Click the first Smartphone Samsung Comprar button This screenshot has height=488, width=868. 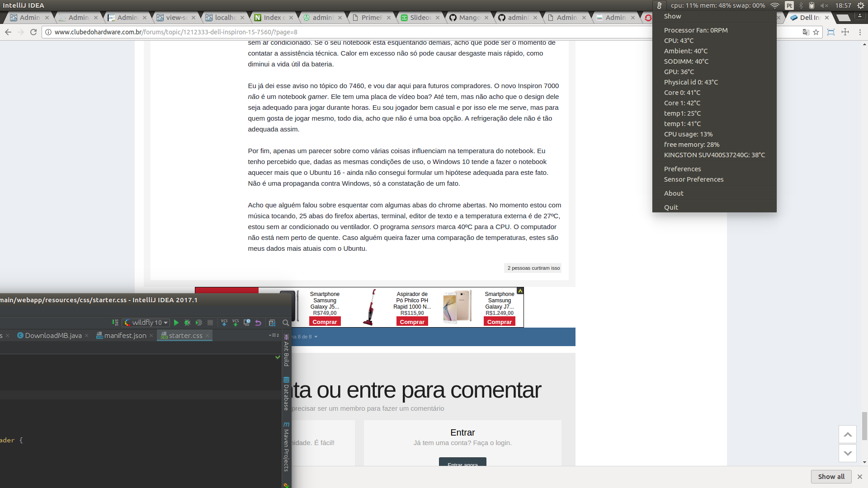coord(325,322)
